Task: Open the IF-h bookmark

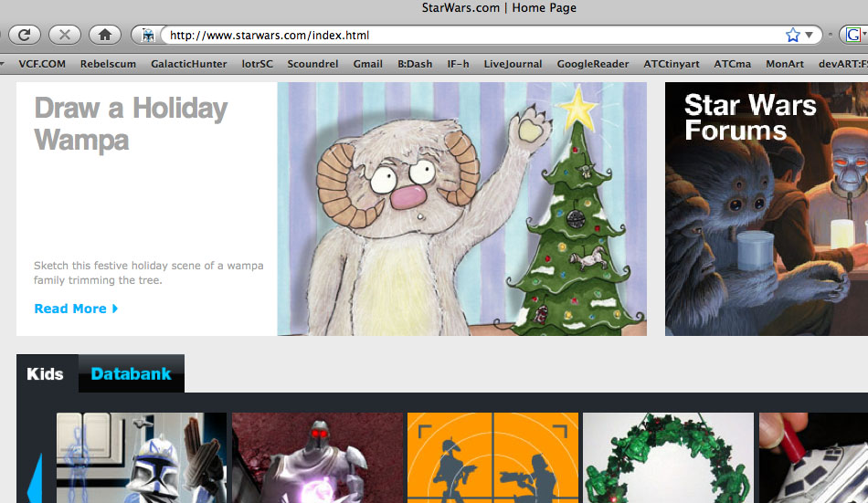Action: [458, 64]
